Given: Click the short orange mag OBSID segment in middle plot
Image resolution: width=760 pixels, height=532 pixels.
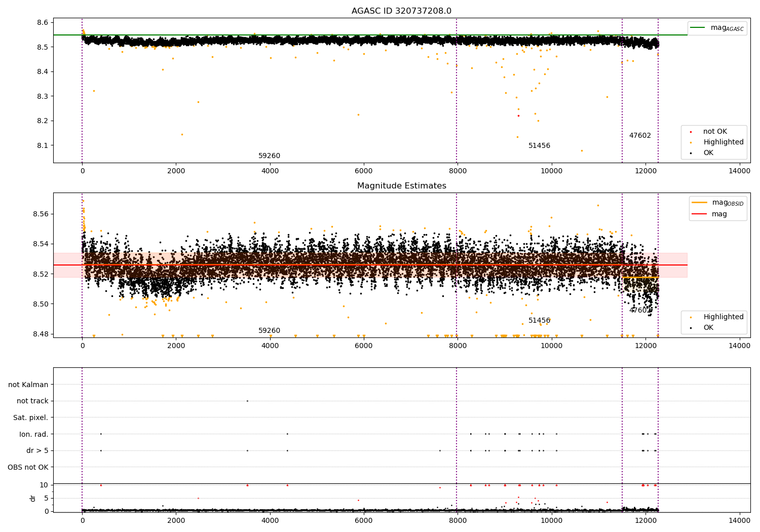Looking at the screenshot, I should (640, 278).
